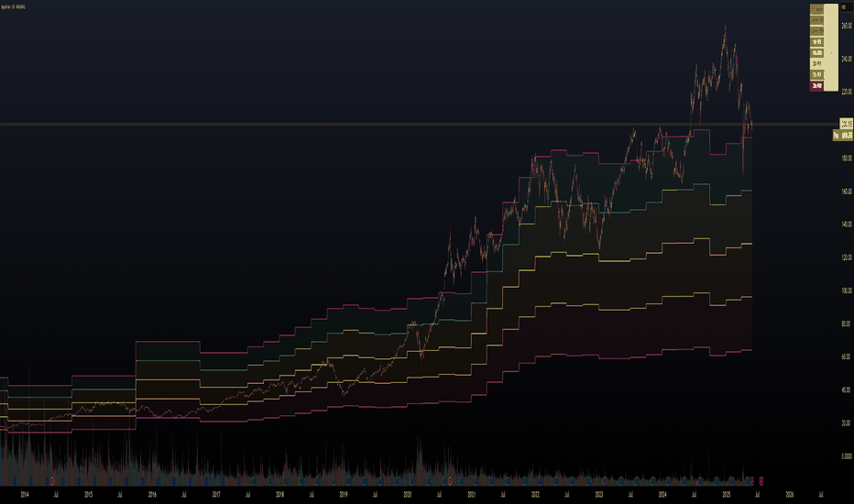Click the 2026 label on the time axis
The height and width of the screenshot is (504, 854).
click(x=790, y=495)
